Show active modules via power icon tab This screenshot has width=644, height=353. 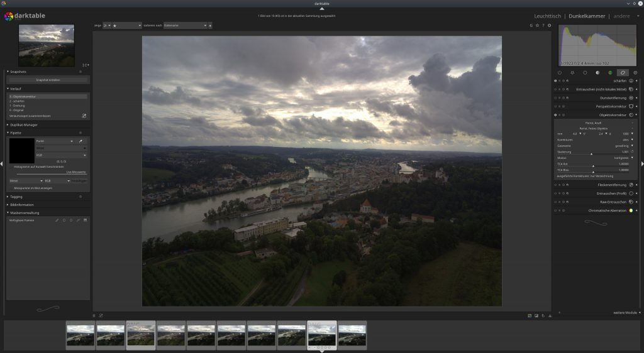560,73
